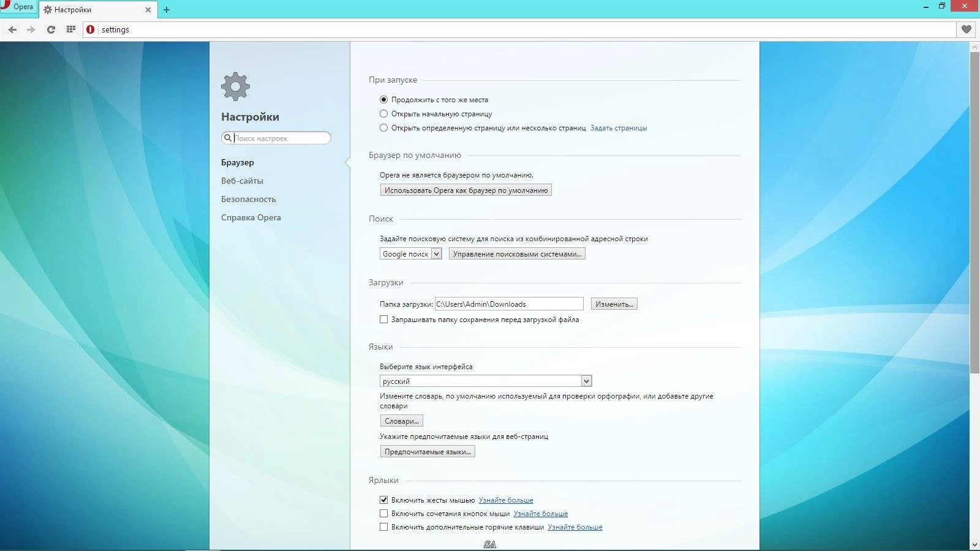Click the 'Языки' section heading

(380, 347)
